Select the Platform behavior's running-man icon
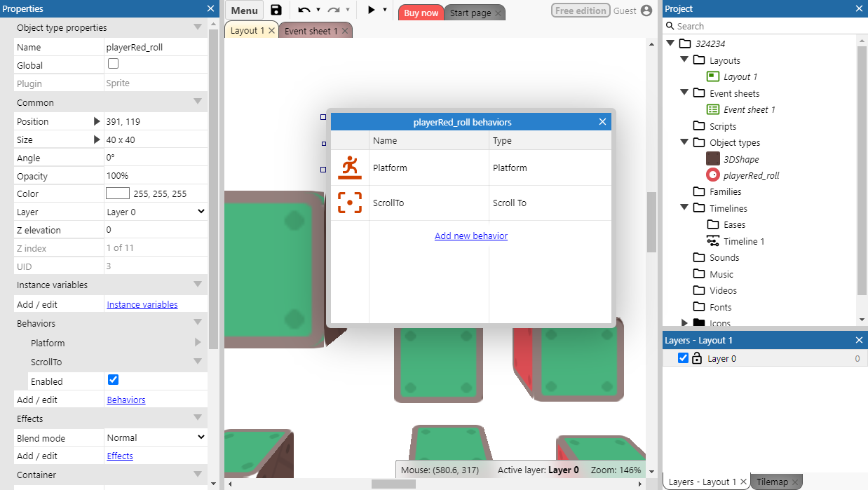 [x=350, y=168]
